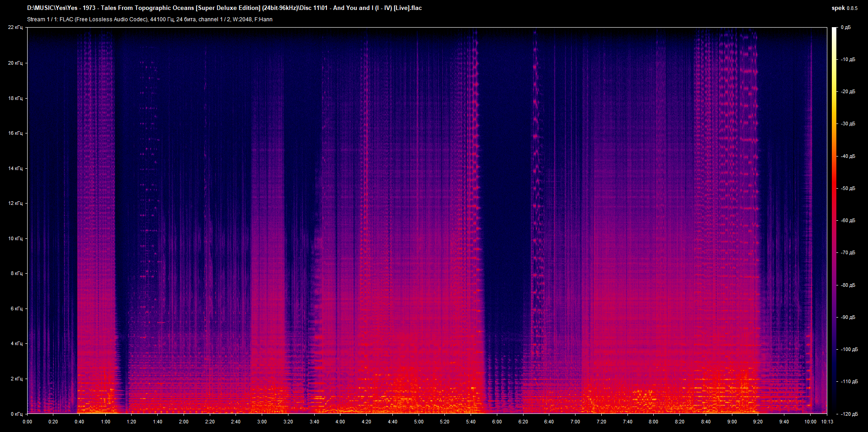Click the '0:20' time axis label

pos(53,422)
